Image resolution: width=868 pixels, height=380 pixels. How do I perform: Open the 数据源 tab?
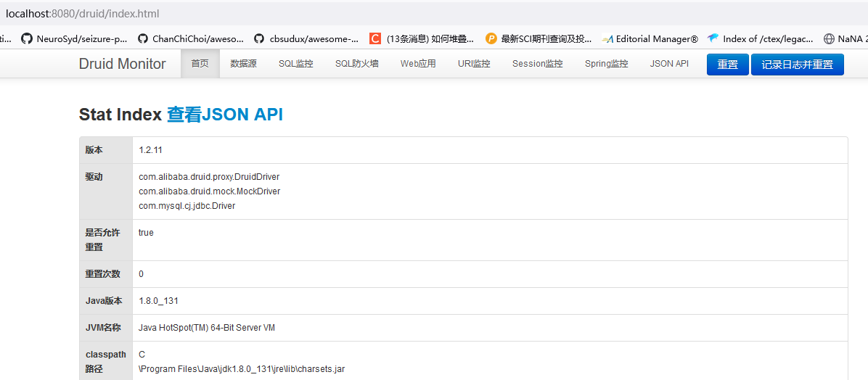coord(243,64)
